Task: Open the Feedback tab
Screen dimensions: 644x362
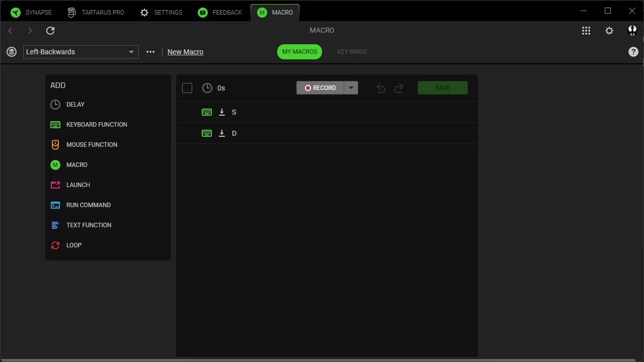Action: (220, 13)
